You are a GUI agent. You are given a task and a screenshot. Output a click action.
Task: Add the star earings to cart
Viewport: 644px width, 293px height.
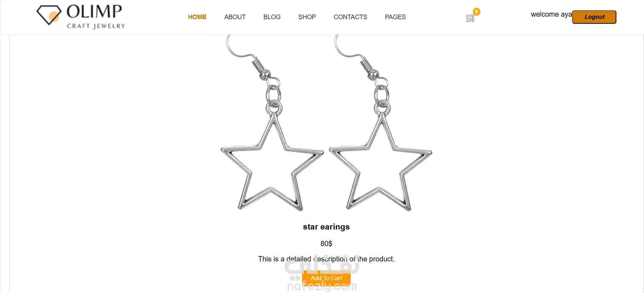click(x=326, y=278)
